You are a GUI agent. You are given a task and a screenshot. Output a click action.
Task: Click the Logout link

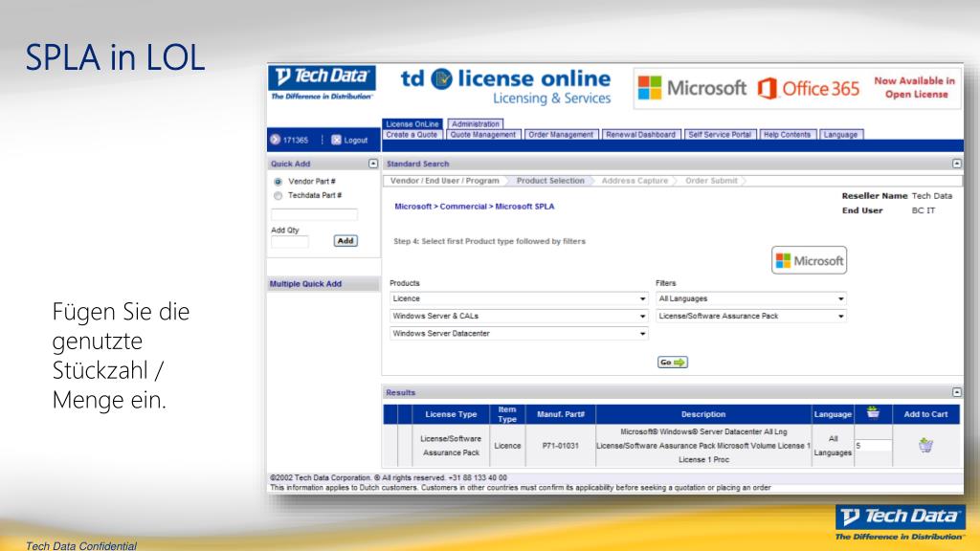[x=356, y=141]
